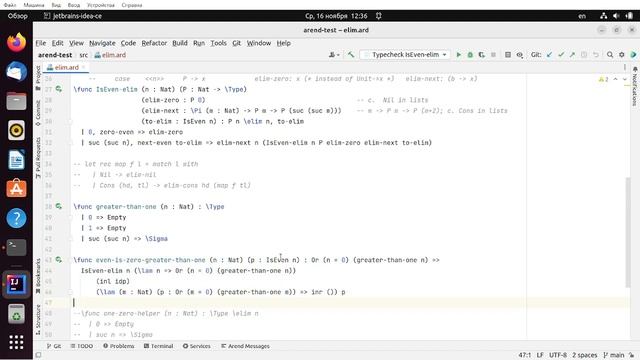This screenshot has height=360, width=640.
Task: Open system volume indicator in top bar
Action: point(616,16)
